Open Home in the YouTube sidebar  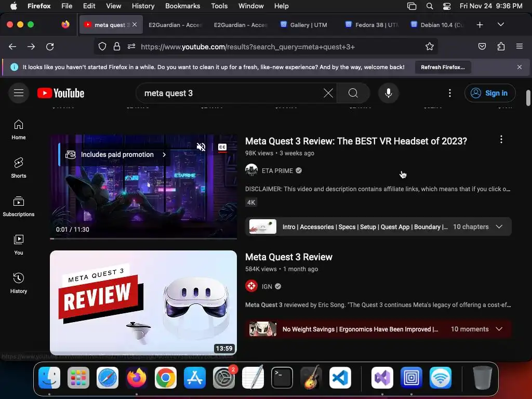19,129
